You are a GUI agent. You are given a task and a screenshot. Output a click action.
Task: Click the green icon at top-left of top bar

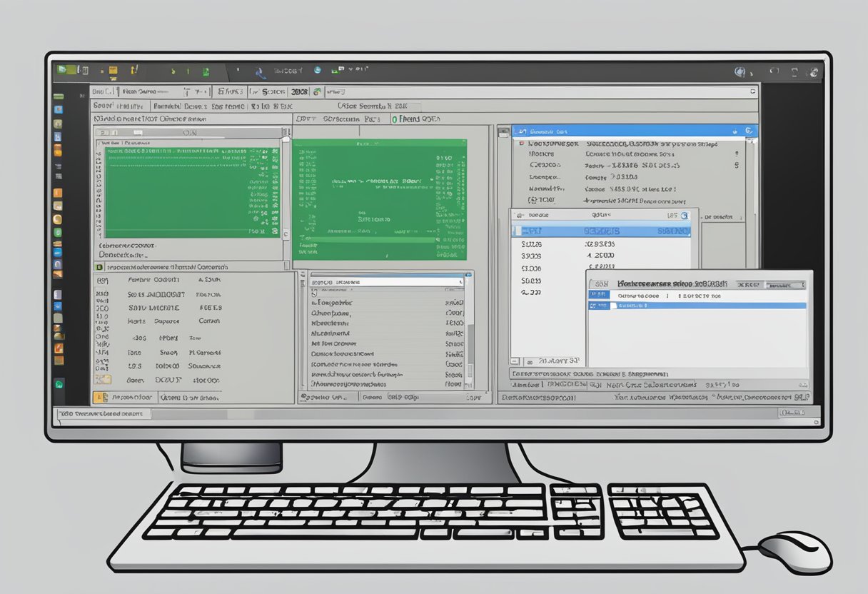coord(63,70)
